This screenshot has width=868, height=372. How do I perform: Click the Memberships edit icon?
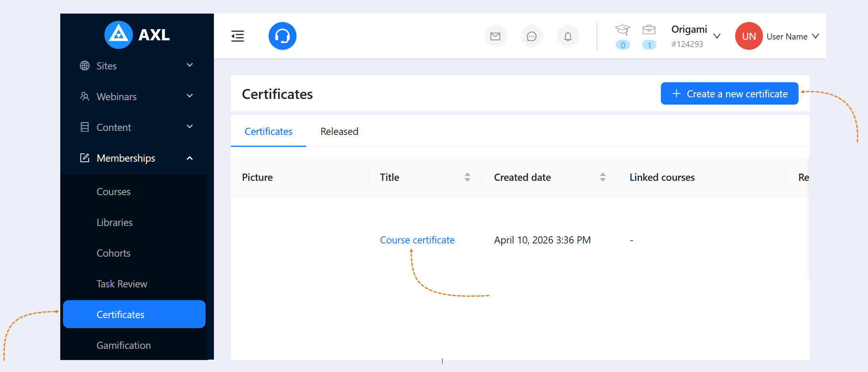[x=85, y=158]
